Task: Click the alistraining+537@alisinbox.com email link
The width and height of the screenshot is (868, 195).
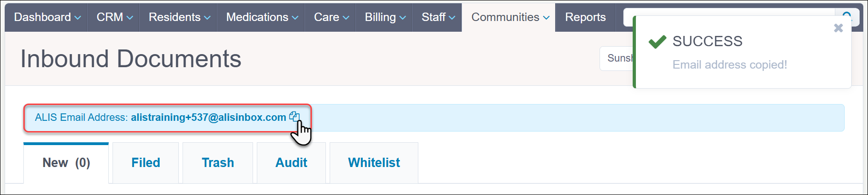Action: (x=208, y=118)
